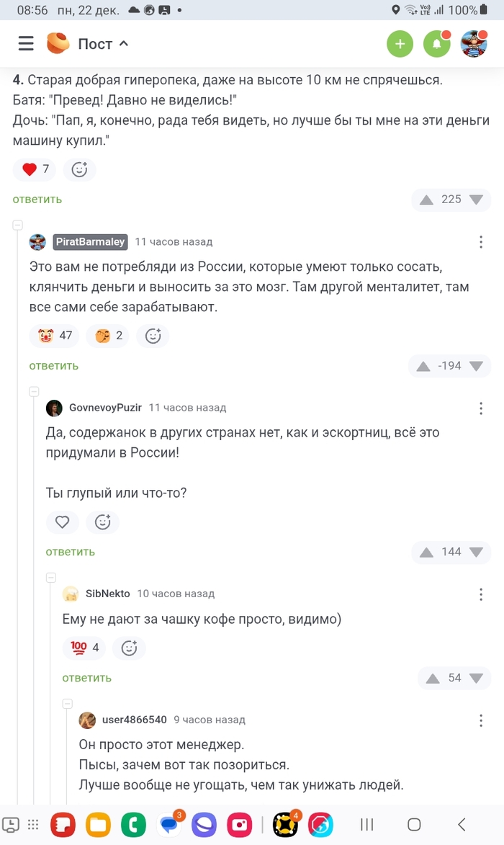Open the notifications bell
This screenshot has width=504, height=845.
(x=436, y=44)
